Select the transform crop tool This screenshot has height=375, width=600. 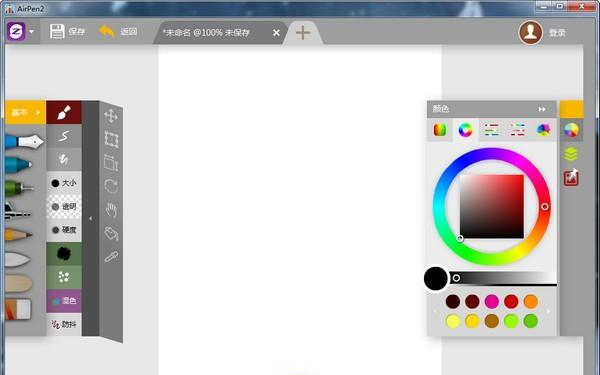pyautogui.click(x=111, y=163)
